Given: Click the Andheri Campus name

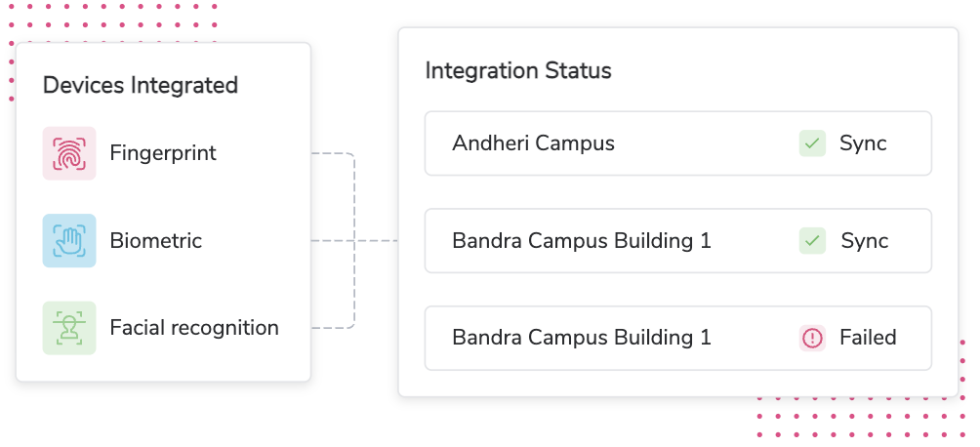Looking at the screenshot, I should 533,143.
